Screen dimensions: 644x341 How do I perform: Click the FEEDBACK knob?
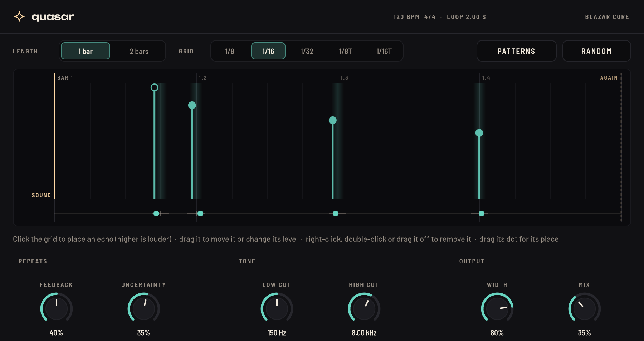[x=57, y=308]
